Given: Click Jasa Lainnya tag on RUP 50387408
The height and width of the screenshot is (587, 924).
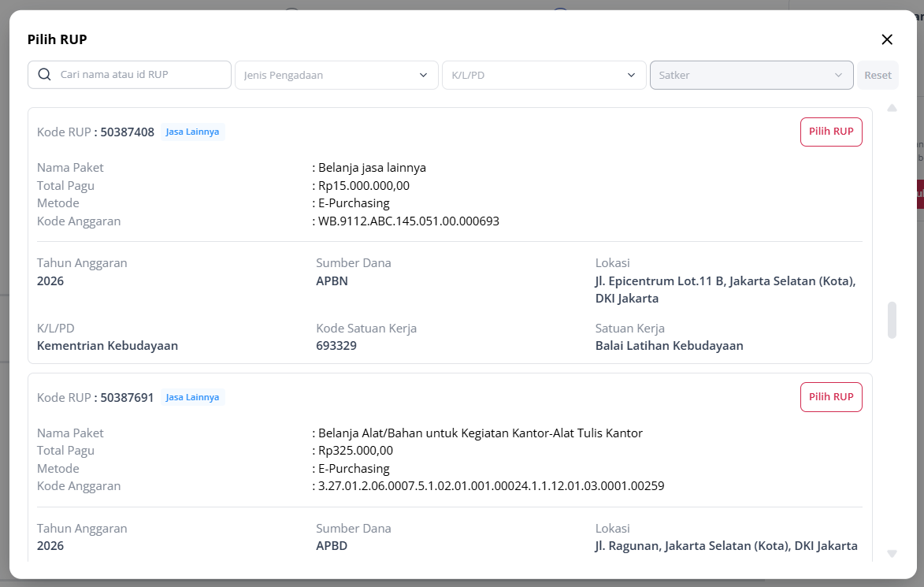Looking at the screenshot, I should tap(192, 132).
